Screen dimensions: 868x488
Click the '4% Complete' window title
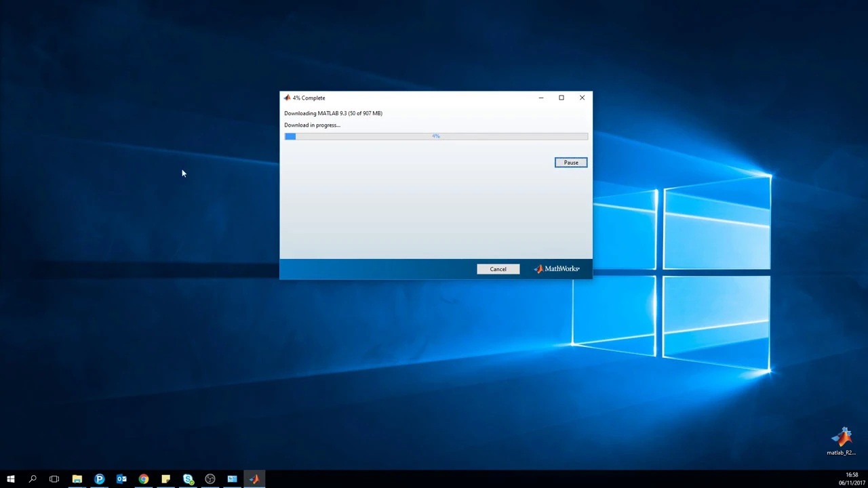coord(309,98)
